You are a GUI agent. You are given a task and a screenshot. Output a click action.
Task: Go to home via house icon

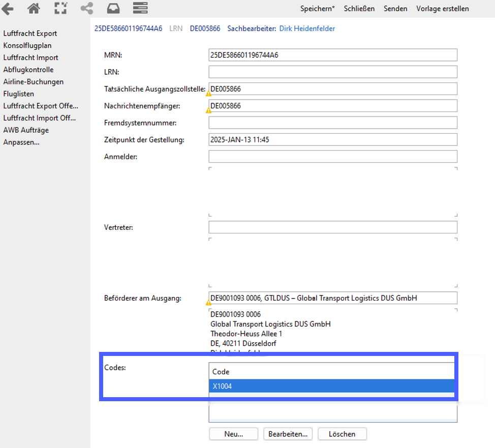click(x=34, y=8)
